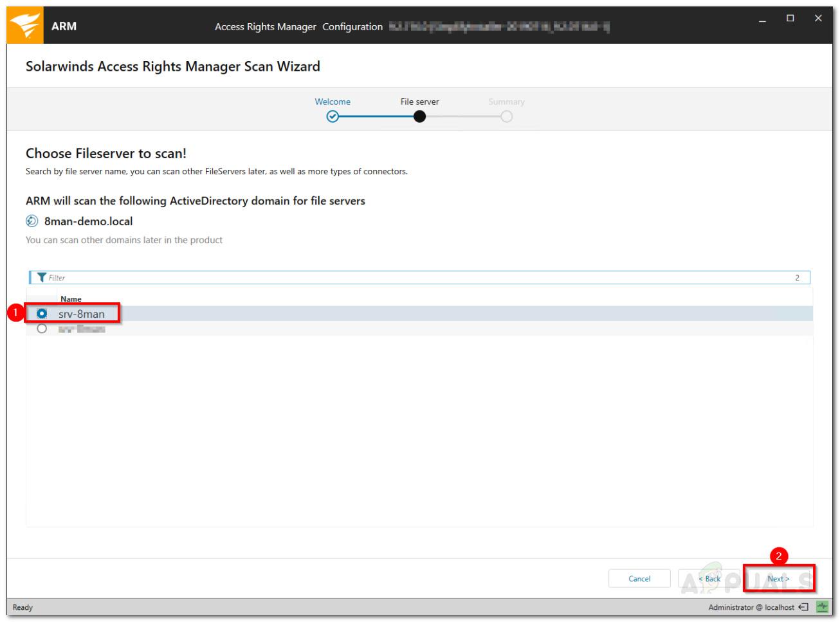
Task: Select the Welcome wizard step label
Action: (x=333, y=101)
